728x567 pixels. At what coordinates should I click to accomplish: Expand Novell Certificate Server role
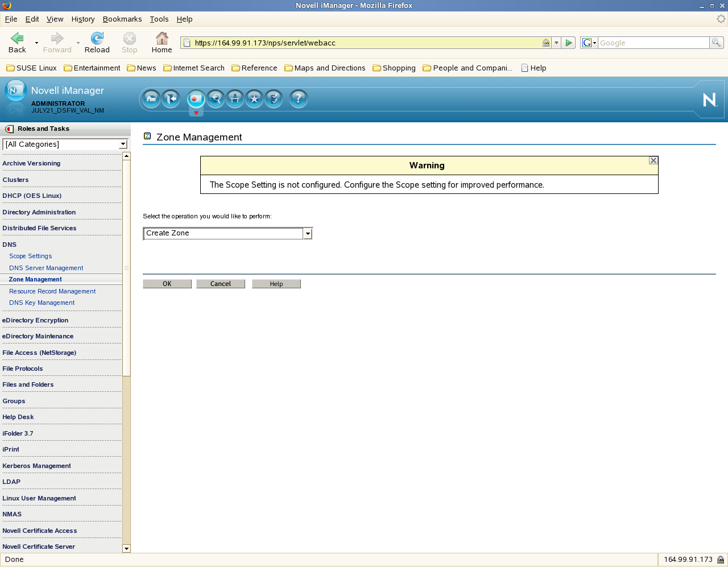39,547
